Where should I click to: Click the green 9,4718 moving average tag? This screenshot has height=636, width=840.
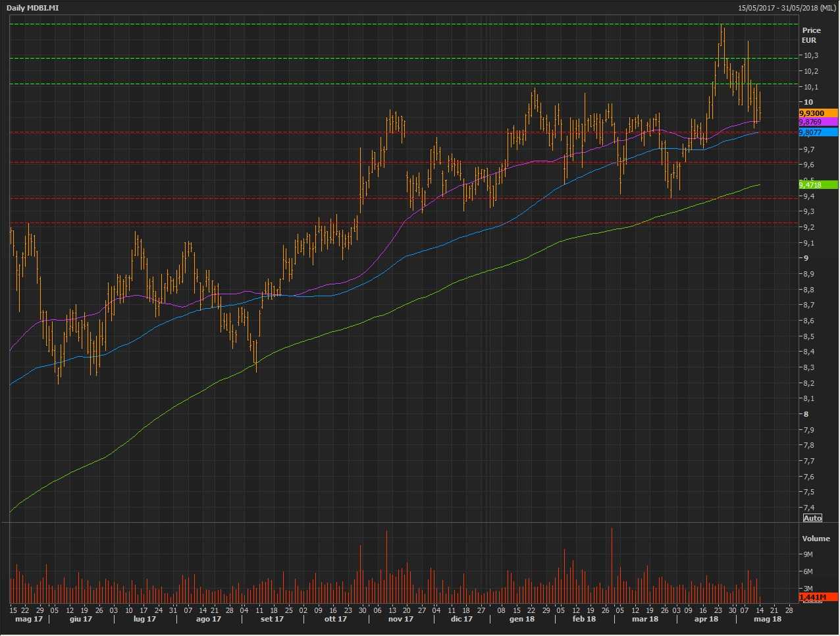(818, 185)
